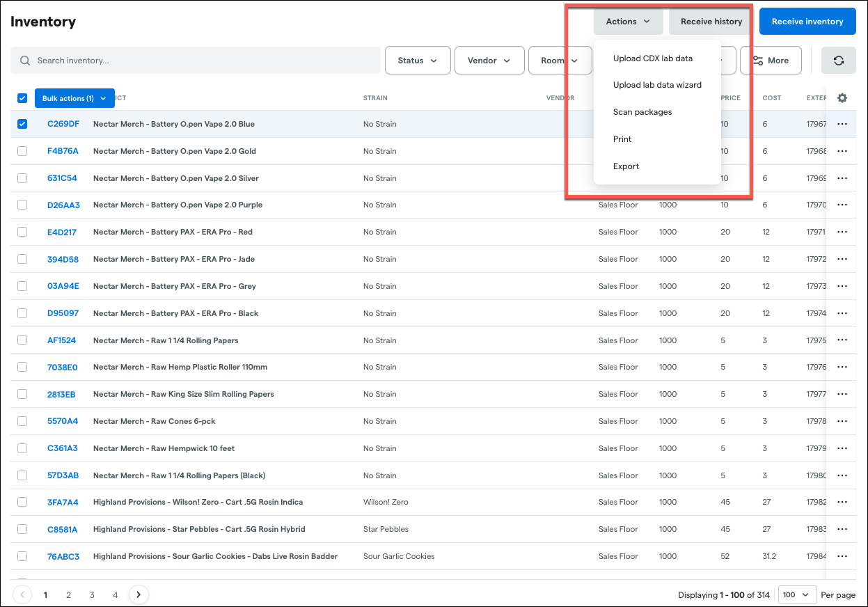
Task: Click the three-dot menu for E4D217 row
Action: (x=842, y=232)
